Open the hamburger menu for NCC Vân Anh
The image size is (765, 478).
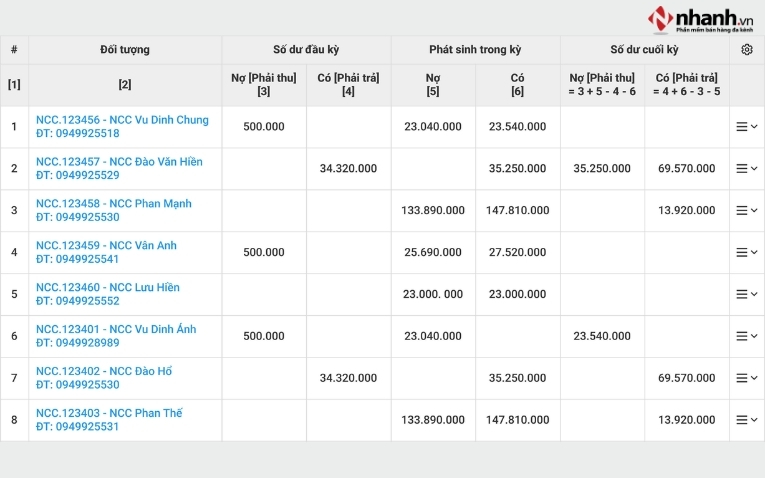pyautogui.click(x=746, y=253)
